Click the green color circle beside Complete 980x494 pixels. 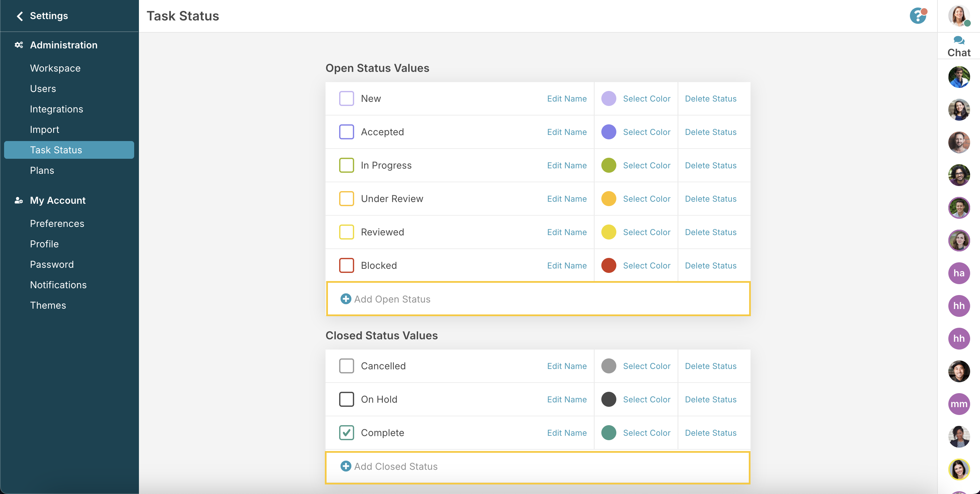click(609, 432)
